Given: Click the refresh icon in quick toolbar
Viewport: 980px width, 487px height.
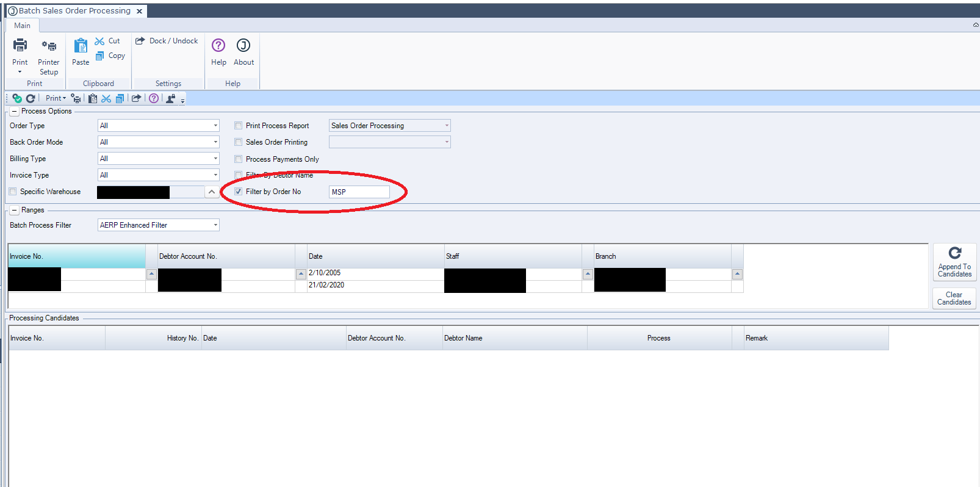Looking at the screenshot, I should [30, 98].
